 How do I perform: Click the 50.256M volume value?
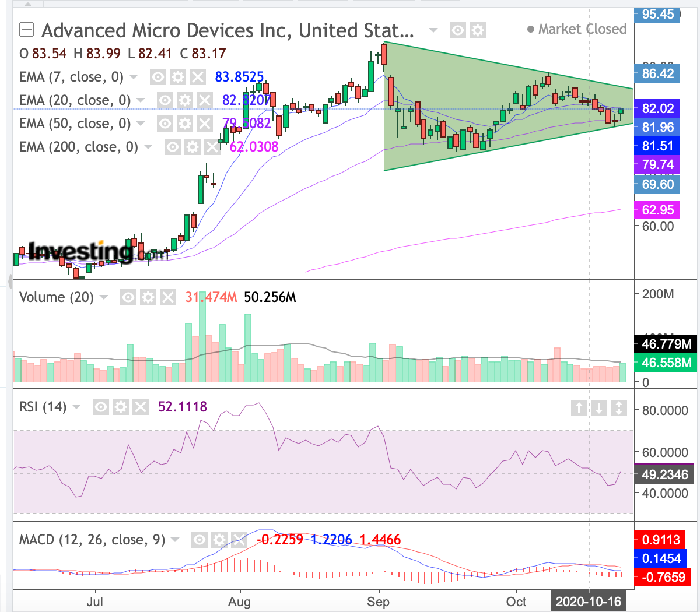(x=270, y=297)
